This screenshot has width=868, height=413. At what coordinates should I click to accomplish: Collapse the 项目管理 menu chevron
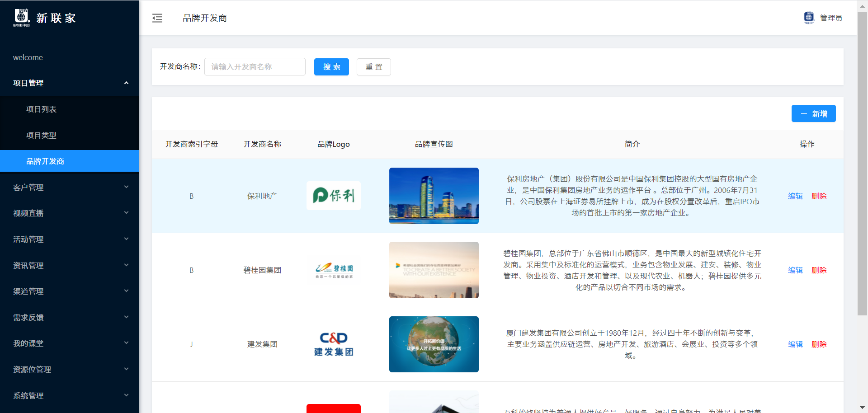point(127,83)
